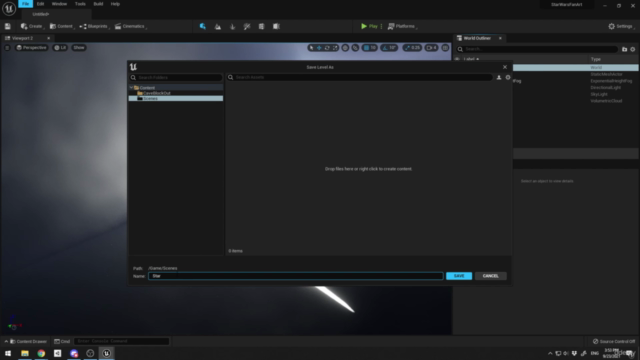Open the File menu
The height and width of the screenshot is (360, 640).
[x=25, y=4]
